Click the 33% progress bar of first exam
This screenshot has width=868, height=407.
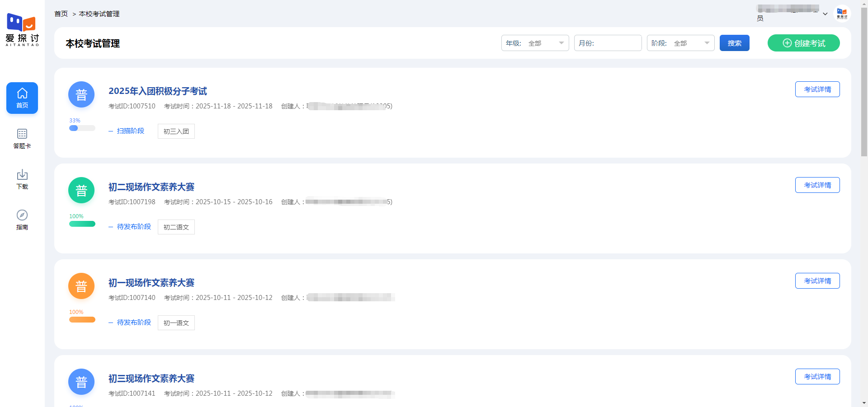[x=82, y=128]
